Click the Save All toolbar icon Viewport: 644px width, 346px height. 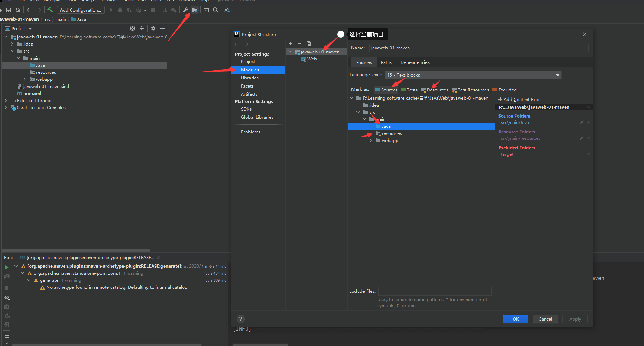coord(8,10)
